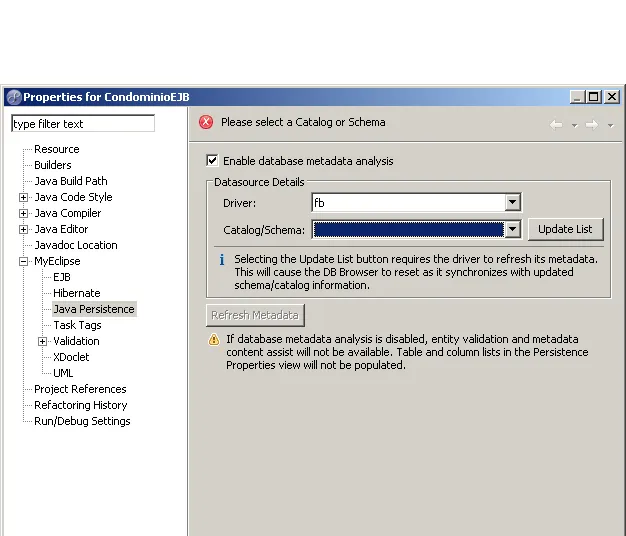This screenshot has height=536, width=626.
Task: Click the blue info icon
Action: click(x=222, y=260)
